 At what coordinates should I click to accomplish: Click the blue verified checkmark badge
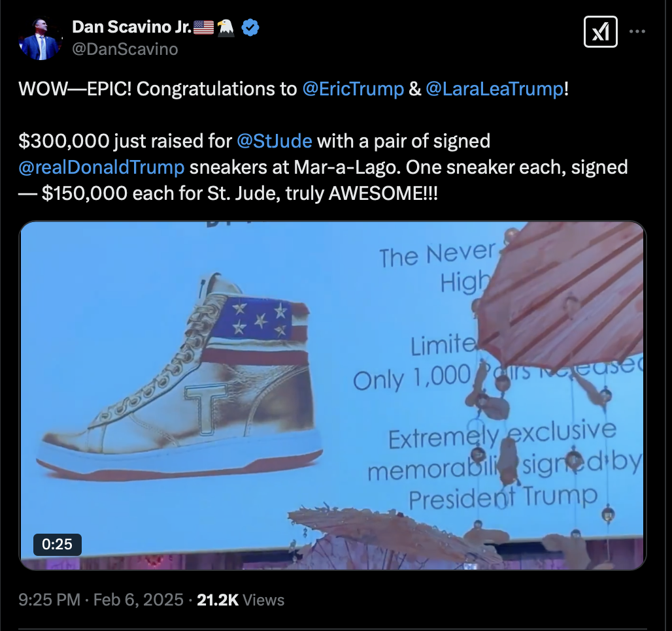pyautogui.click(x=250, y=27)
